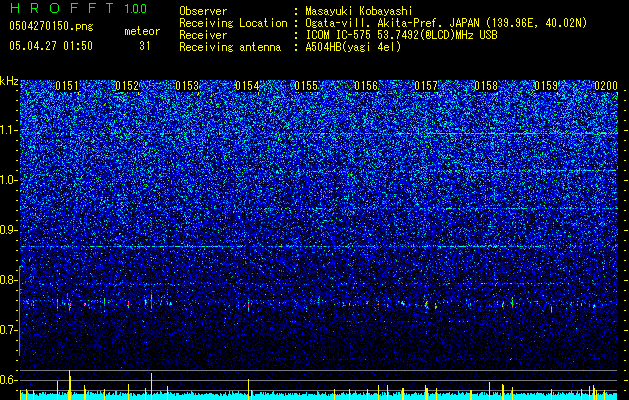Click the Observer field label
The height and width of the screenshot is (400, 629).
pyautogui.click(x=203, y=12)
